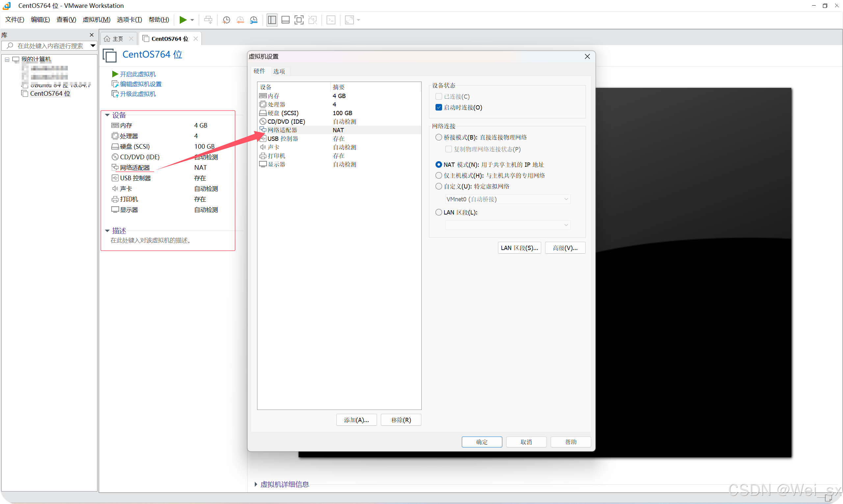Switch to the 选项 tab in settings

point(279,71)
